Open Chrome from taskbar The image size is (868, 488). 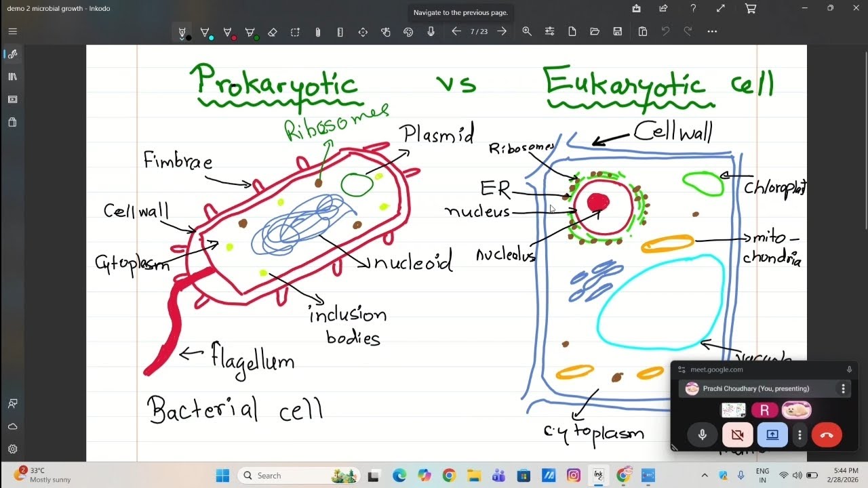[x=449, y=476]
